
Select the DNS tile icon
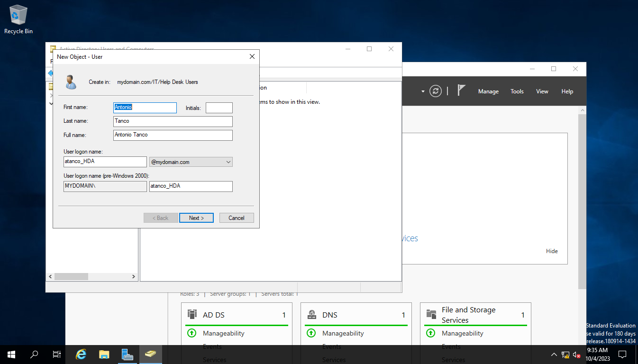click(x=311, y=314)
